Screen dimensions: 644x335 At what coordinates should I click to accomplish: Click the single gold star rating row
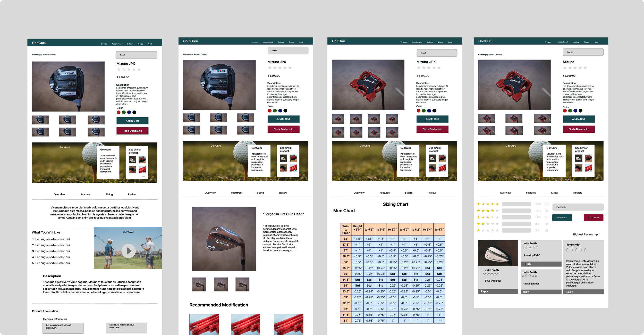coord(488,230)
